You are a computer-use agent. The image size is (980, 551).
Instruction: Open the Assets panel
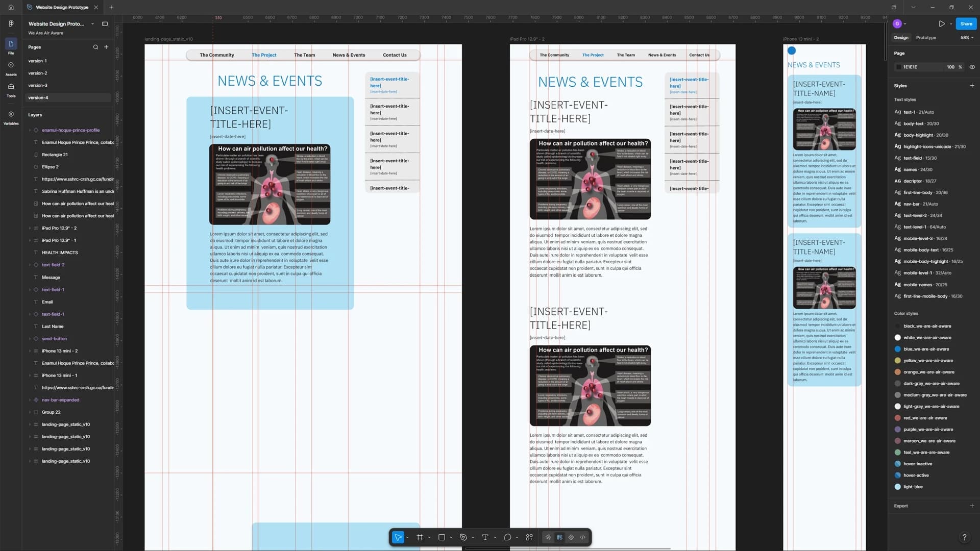pyautogui.click(x=11, y=68)
